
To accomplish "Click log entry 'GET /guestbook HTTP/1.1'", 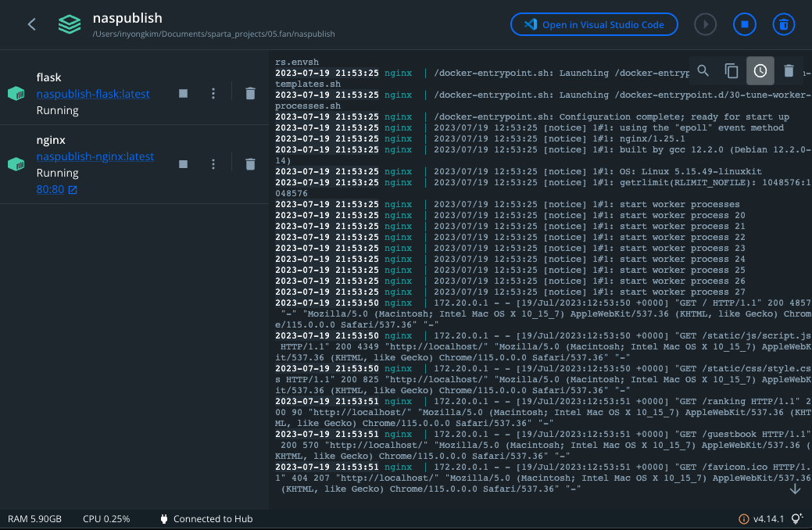I will (543, 445).
